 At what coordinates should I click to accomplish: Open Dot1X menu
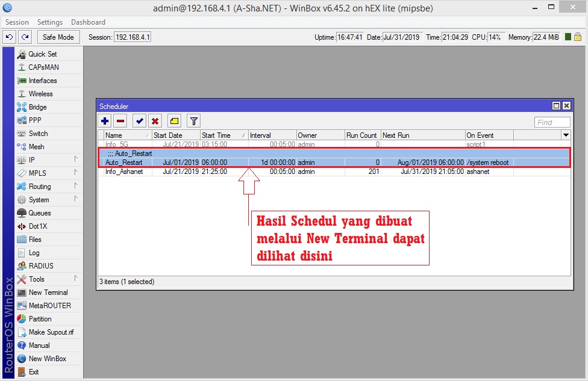pyautogui.click(x=38, y=226)
